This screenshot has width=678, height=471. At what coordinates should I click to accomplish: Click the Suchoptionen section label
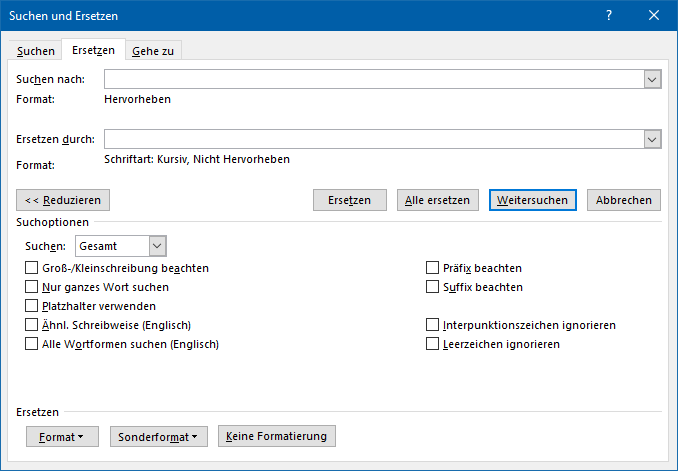tap(52, 222)
